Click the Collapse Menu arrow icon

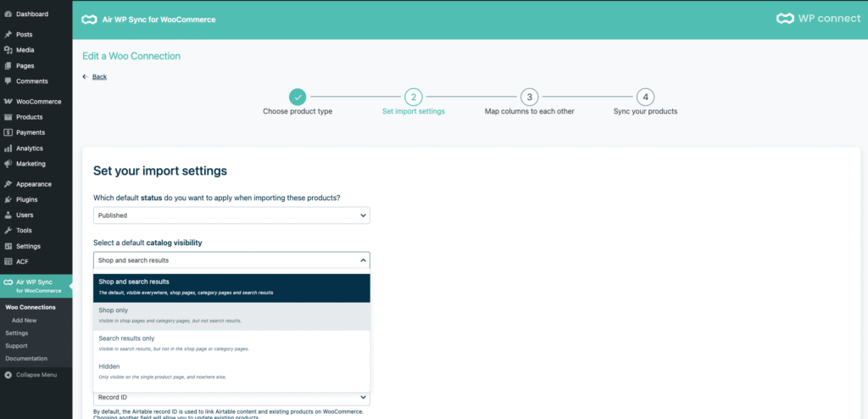[x=8, y=374]
